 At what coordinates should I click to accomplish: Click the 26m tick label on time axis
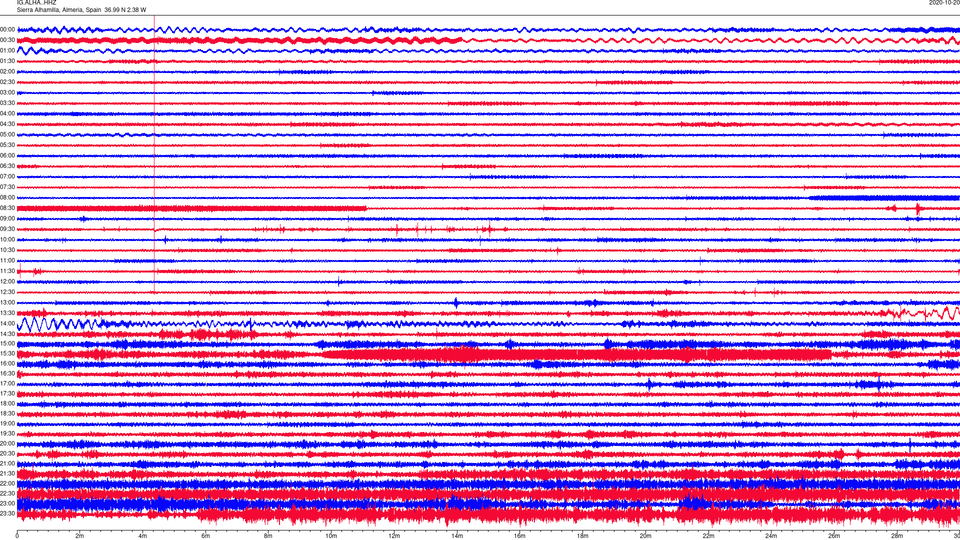click(x=834, y=536)
